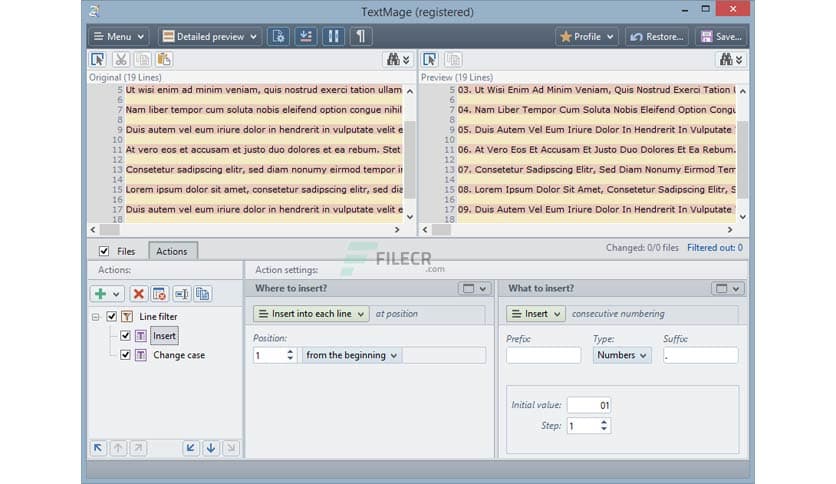Viewport: 836px width, 484px height.
Task: Open the Insert consecutive numbering dropdown
Action: pos(535,314)
